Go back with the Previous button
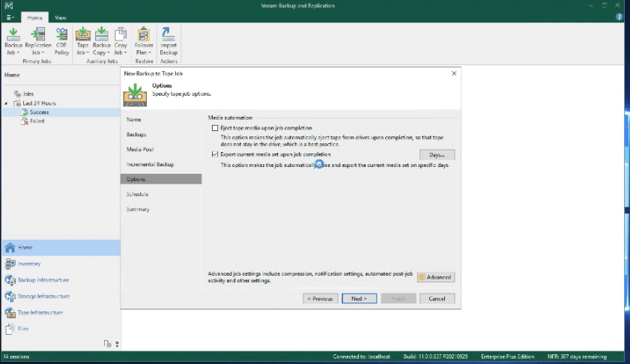Image resolution: width=630 pixels, height=364 pixels. point(320,299)
